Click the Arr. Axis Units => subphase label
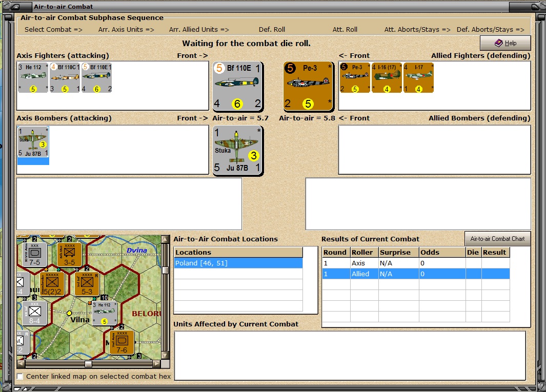Image resolution: width=546 pixels, height=392 pixels. point(126,30)
